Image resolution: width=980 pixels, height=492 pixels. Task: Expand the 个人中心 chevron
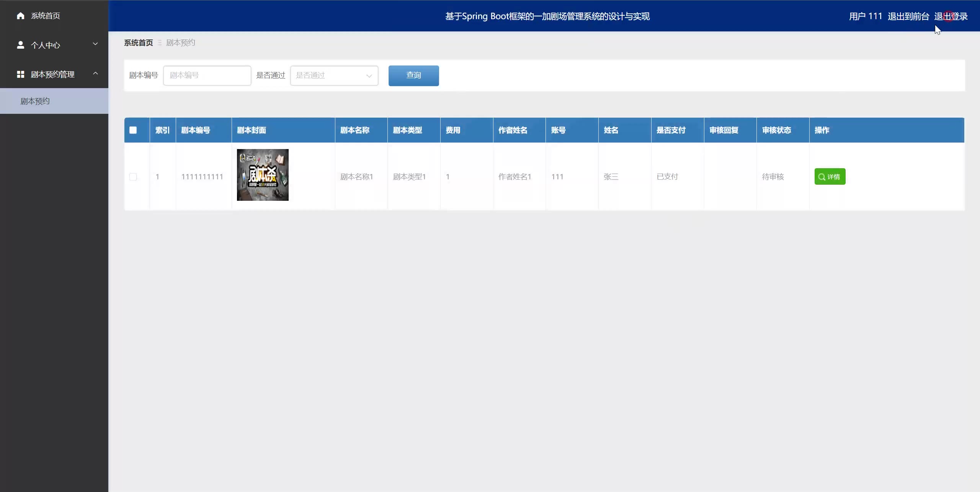point(95,44)
